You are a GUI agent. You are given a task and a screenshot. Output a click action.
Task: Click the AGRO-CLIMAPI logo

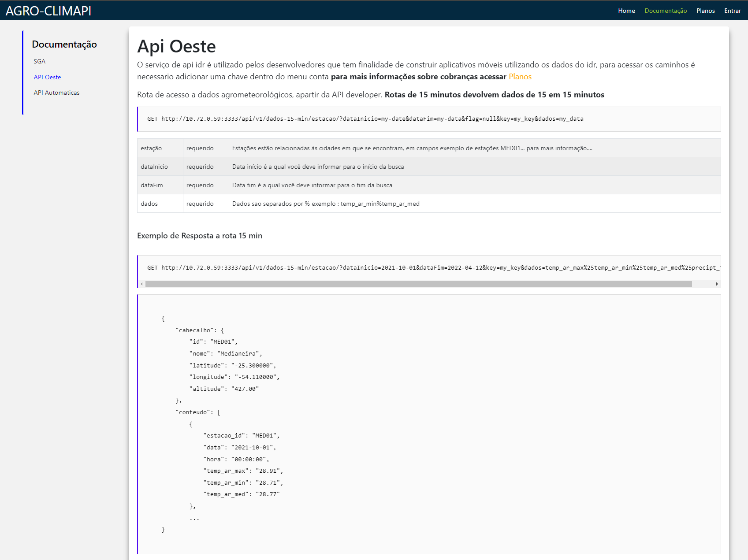[x=48, y=11]
